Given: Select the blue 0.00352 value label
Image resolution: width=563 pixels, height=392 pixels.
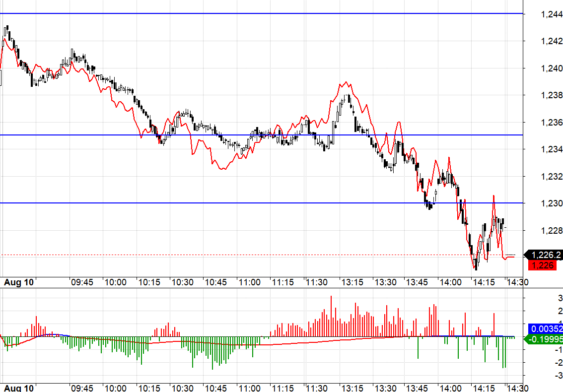Looking at the screenshot, I should (546, 328).
